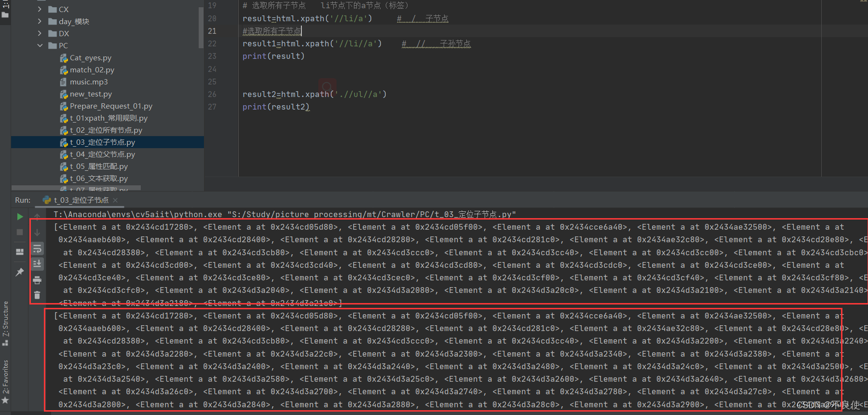Select the DX folder label

click(64, 33)
